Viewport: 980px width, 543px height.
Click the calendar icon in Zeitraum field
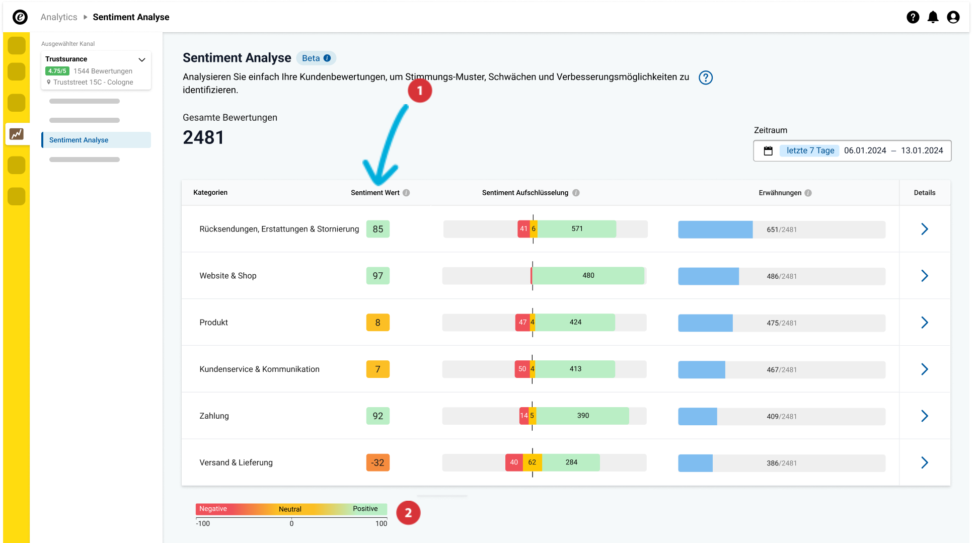pos(768,150)
